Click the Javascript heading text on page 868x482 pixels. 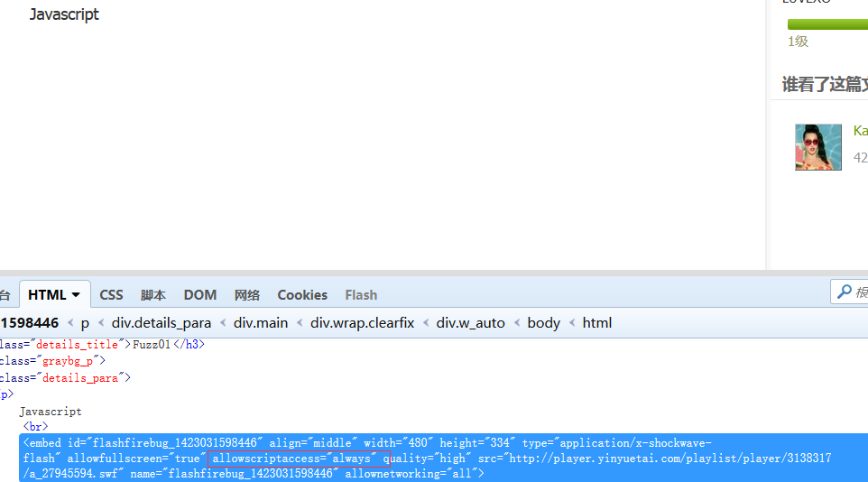[64, 14]
